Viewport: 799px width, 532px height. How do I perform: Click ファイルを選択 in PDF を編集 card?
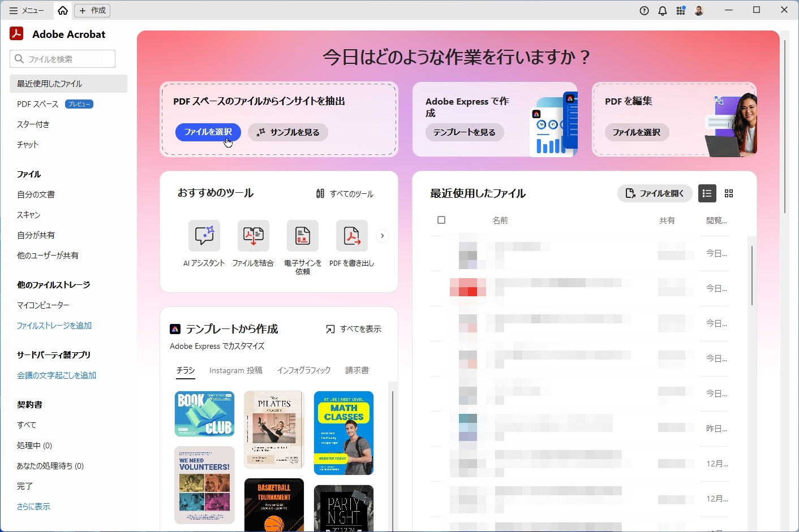tap(637, 132)
